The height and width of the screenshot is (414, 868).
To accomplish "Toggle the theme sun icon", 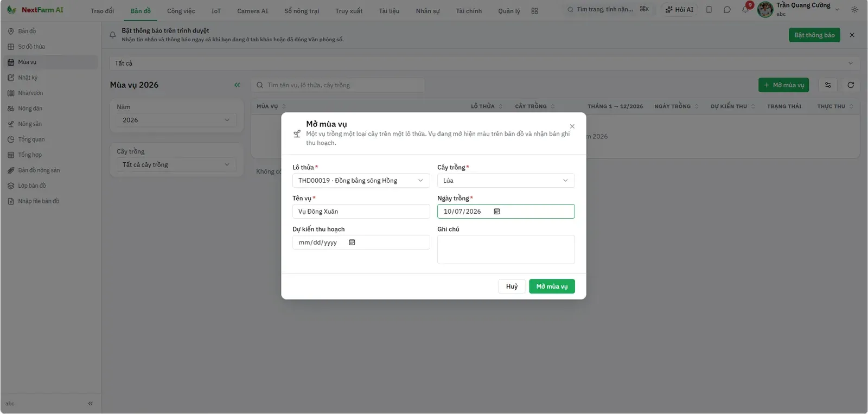I will [x=855, y=10].
